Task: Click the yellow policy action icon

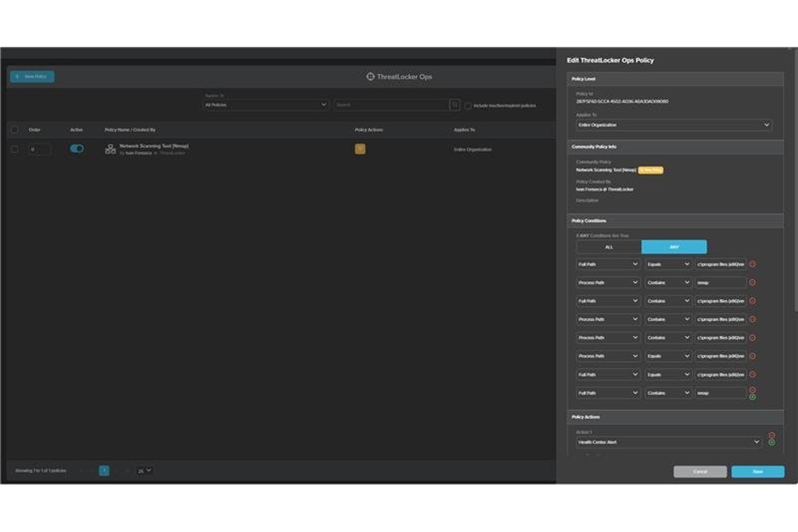Action: point(360,149)
